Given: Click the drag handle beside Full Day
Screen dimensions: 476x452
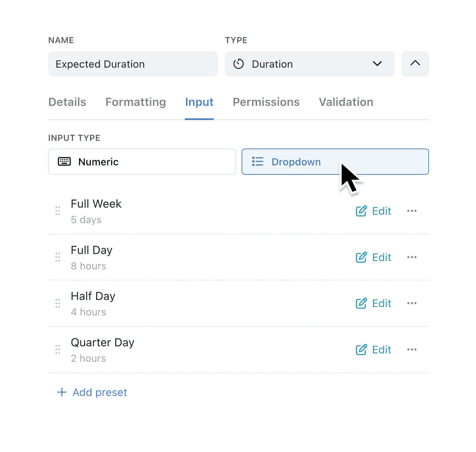Looking at the screenshot, I should [57, 257].
